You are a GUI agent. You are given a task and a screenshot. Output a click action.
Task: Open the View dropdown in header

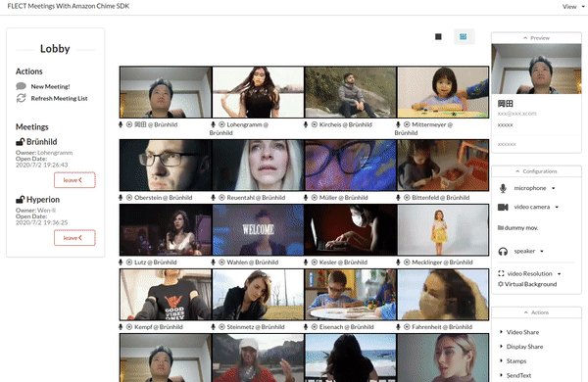[573, 7]
